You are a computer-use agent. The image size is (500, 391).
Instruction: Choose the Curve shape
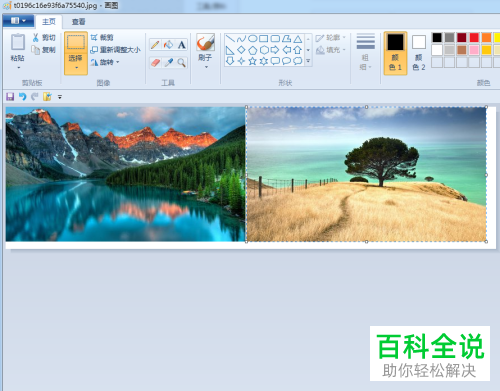(241, 39)
